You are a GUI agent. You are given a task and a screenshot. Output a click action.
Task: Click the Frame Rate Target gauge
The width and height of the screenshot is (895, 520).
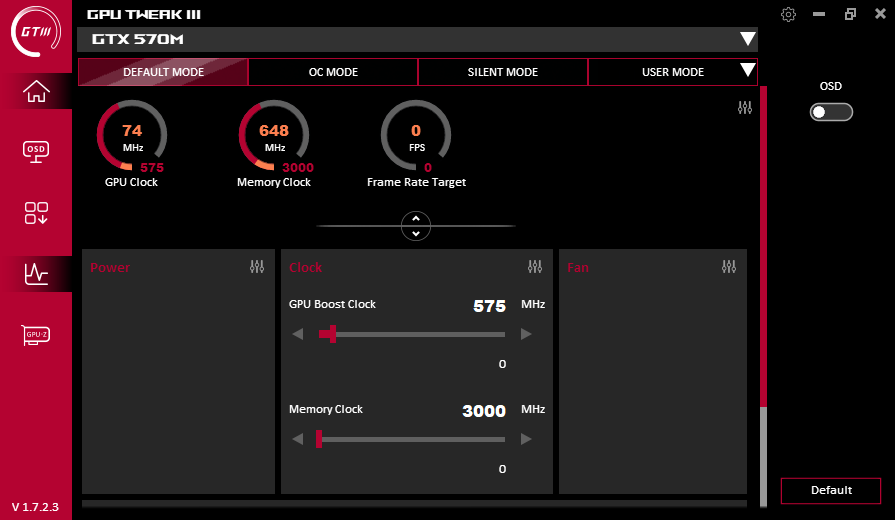(416, 136)
